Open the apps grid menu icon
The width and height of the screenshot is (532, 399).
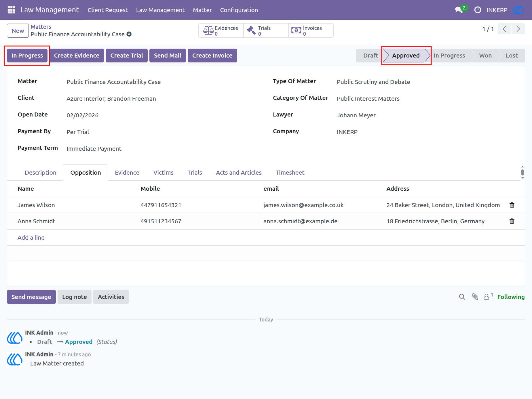click(11, 10)
